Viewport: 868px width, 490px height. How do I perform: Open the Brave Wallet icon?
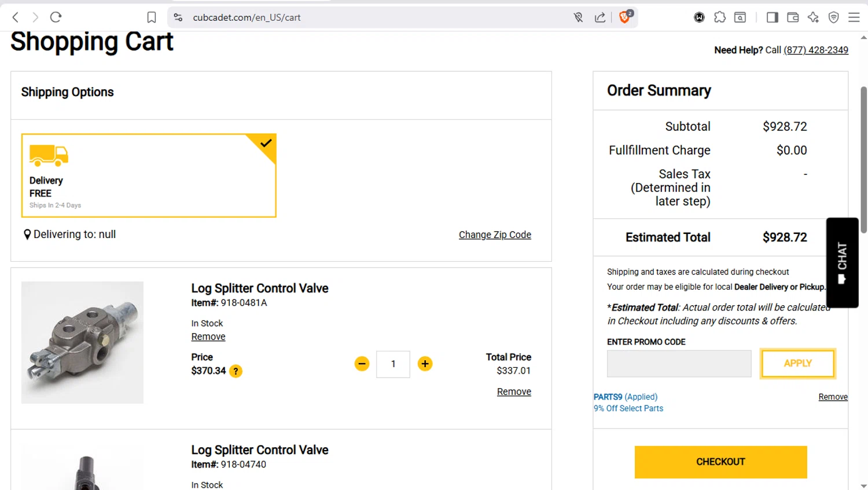coord(793,17)
